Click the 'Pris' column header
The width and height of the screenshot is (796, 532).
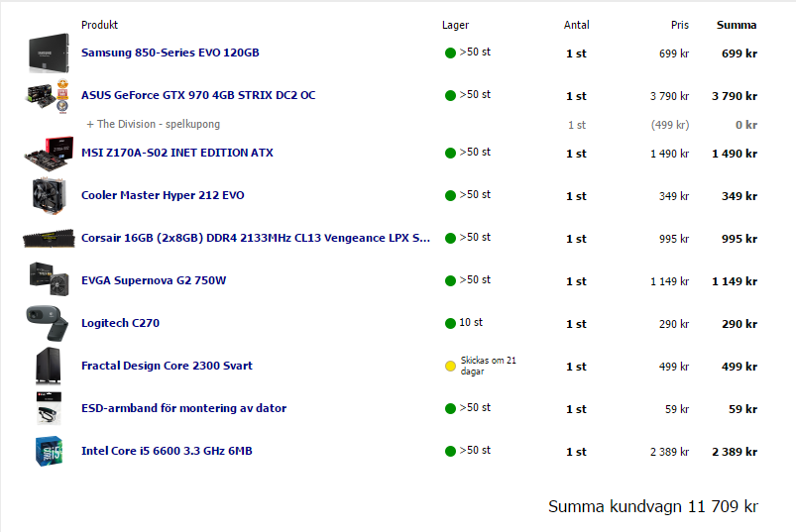pyautogui.click(x=680, y=25)
